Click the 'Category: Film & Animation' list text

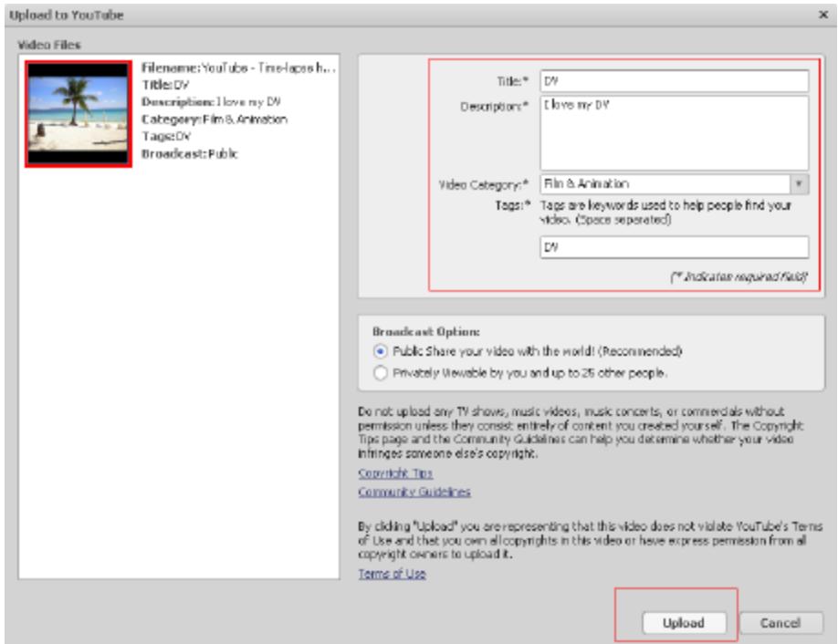click(215, 119)
